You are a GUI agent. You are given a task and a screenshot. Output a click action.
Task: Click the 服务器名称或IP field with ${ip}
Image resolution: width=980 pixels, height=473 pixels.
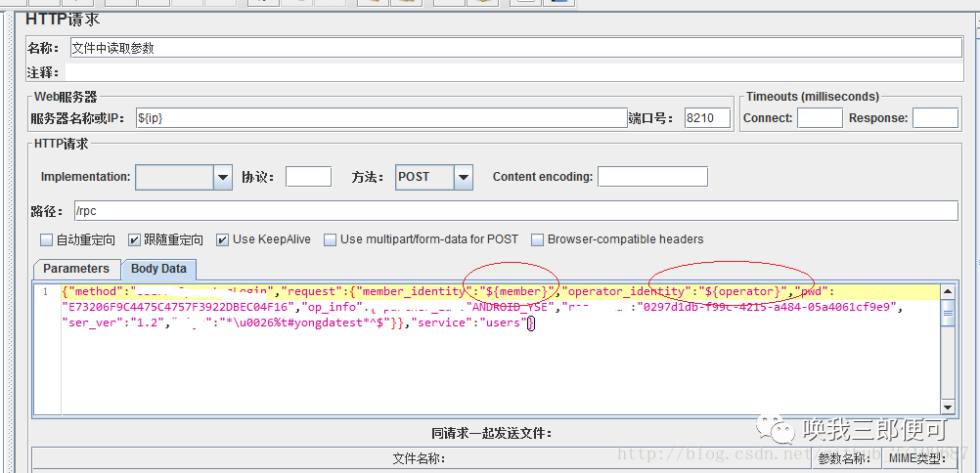(x=381, y=118)
